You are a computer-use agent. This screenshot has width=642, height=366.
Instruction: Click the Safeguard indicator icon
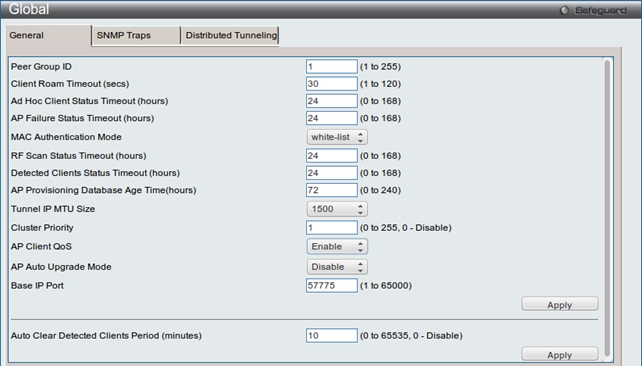(564, 10)
